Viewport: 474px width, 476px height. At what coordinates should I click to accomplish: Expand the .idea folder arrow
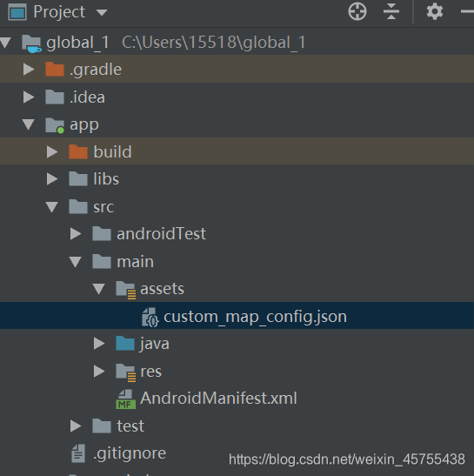(x=29, y=97)
